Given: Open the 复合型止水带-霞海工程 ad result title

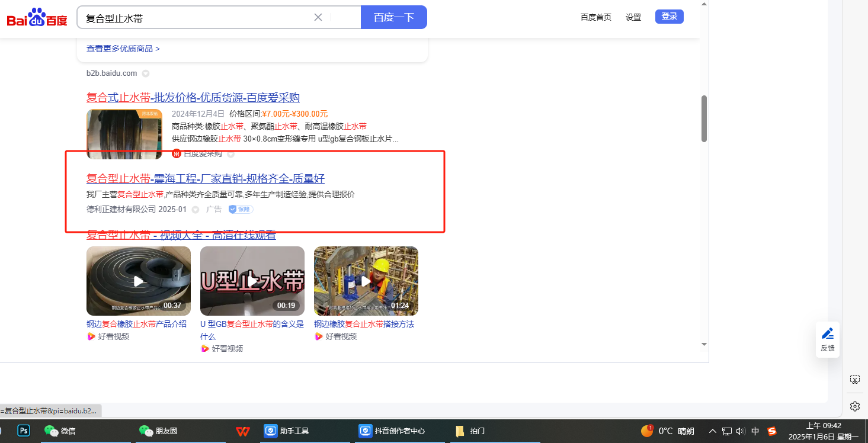Looking at the screenshot, I should click(206, 178).
